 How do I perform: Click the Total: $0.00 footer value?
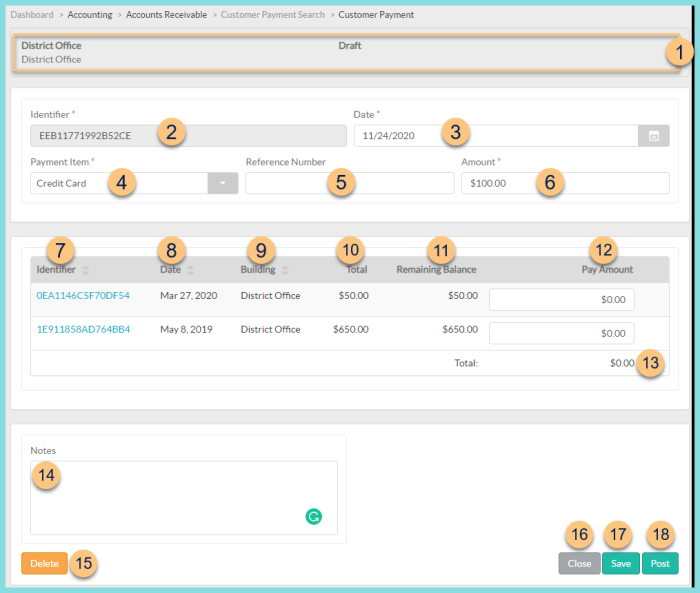622,363
